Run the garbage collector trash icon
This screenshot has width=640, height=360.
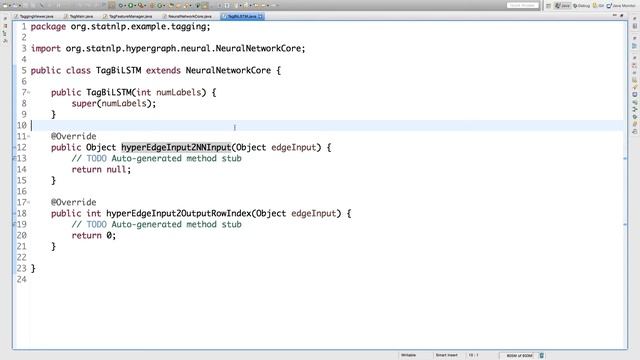542,356
